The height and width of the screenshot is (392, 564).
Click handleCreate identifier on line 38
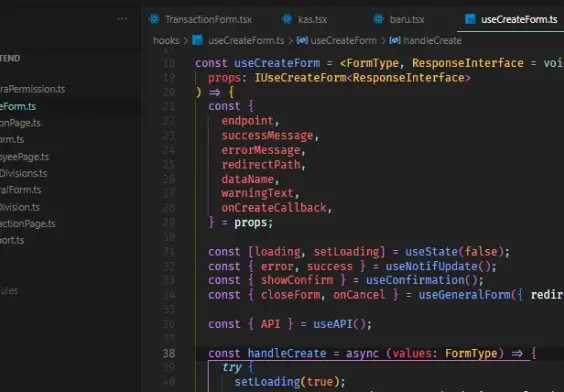[287, 353]
